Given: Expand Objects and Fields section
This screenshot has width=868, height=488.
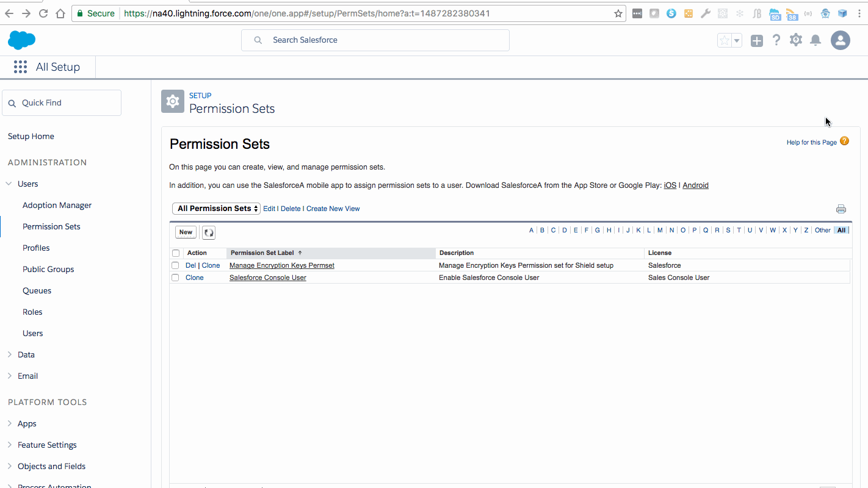Looking at the screenshot, I should (9, 466).
